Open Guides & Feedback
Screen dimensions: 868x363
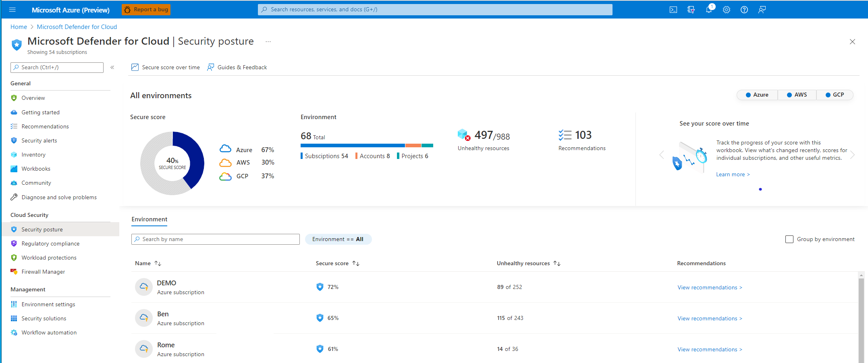(x=237, y=68)
